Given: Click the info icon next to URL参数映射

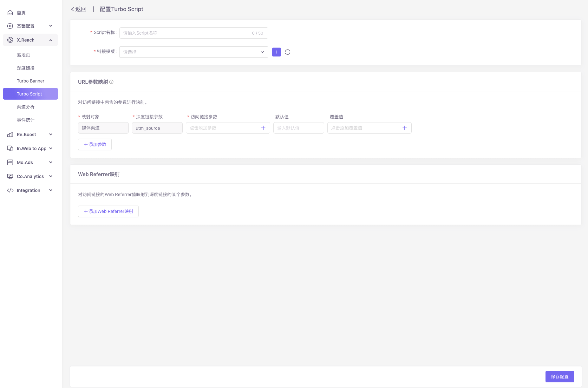Looking at the screenshot, I should tap(111, 82).
